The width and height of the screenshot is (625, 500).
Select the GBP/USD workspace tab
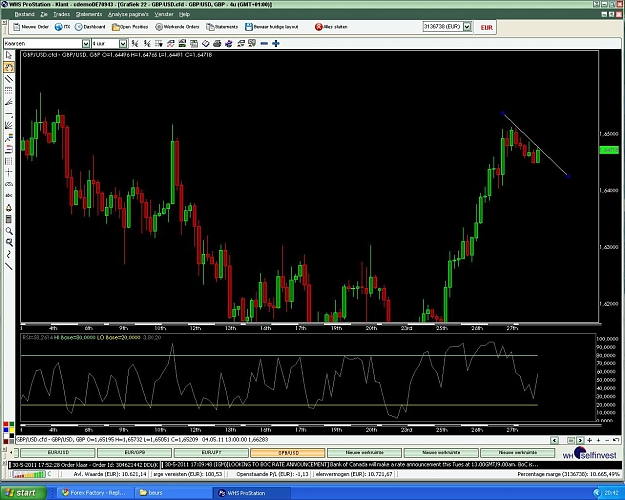288,453
